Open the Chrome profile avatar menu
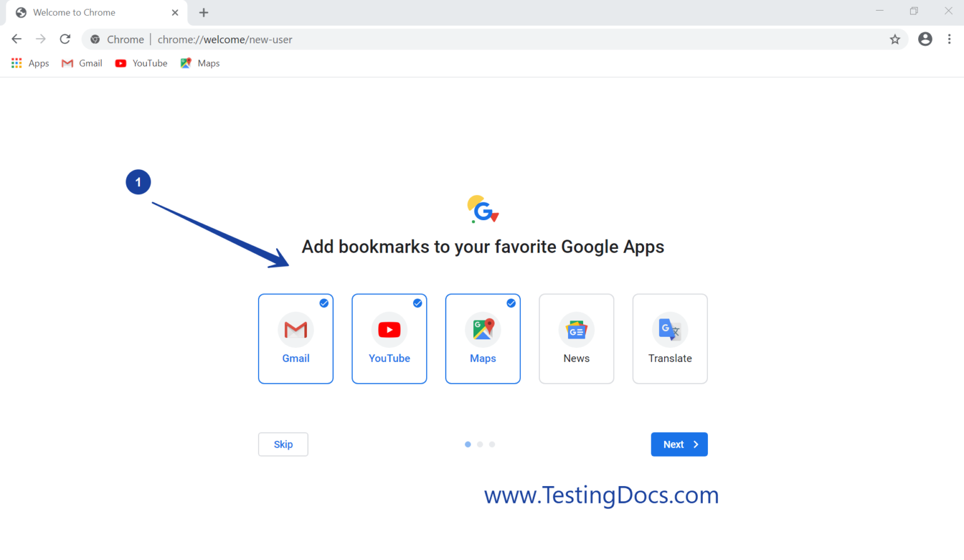The height and width of the screenshot is (560, 964). point(925,39)
